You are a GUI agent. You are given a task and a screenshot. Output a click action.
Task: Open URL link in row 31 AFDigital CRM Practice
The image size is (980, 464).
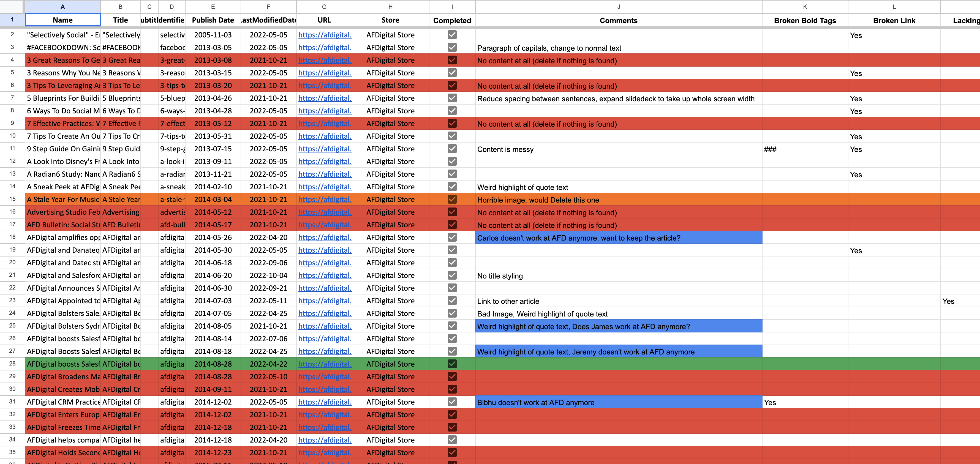(325, 402)
